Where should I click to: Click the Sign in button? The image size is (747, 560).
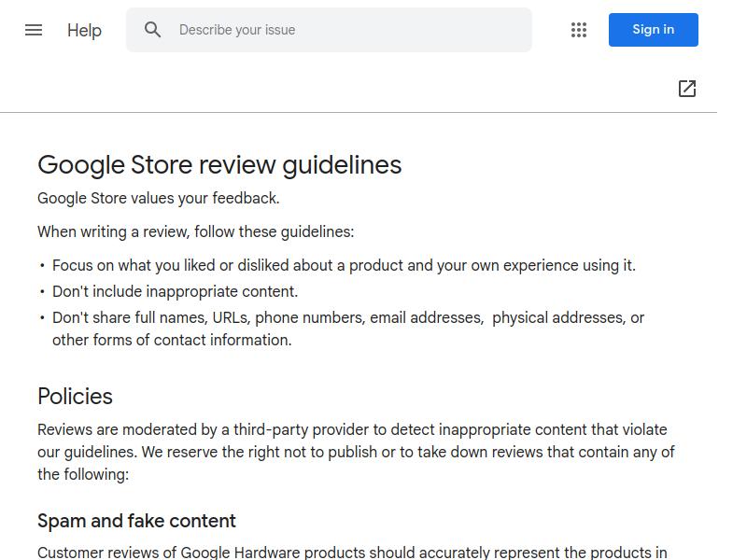(653, 30)
